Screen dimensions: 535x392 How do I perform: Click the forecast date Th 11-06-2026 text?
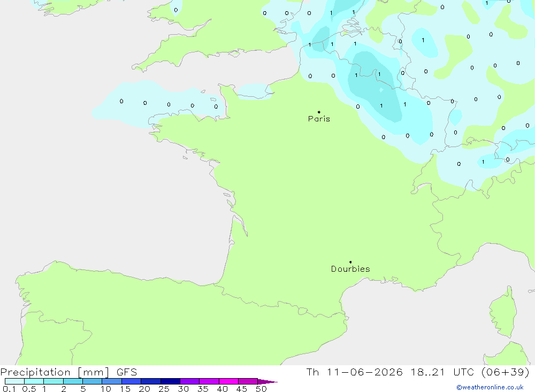click(x=354, y=372)
